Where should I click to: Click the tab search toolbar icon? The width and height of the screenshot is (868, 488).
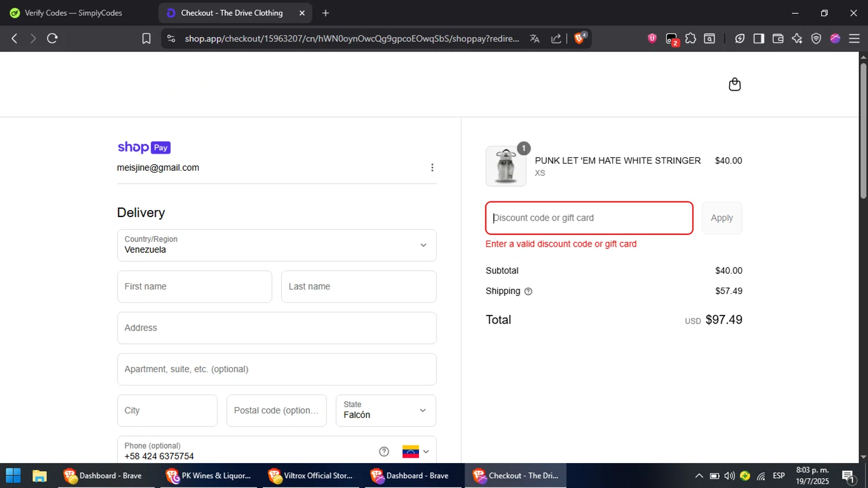pos(709,38)
